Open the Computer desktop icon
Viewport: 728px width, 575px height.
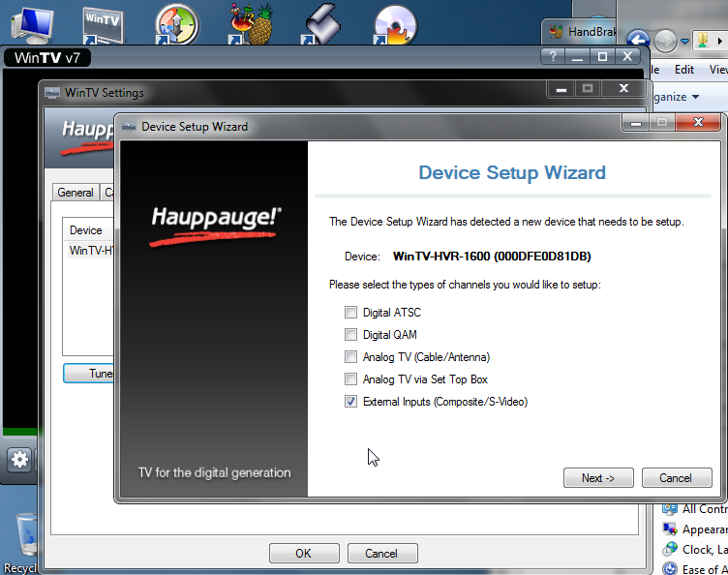(32, 23)
